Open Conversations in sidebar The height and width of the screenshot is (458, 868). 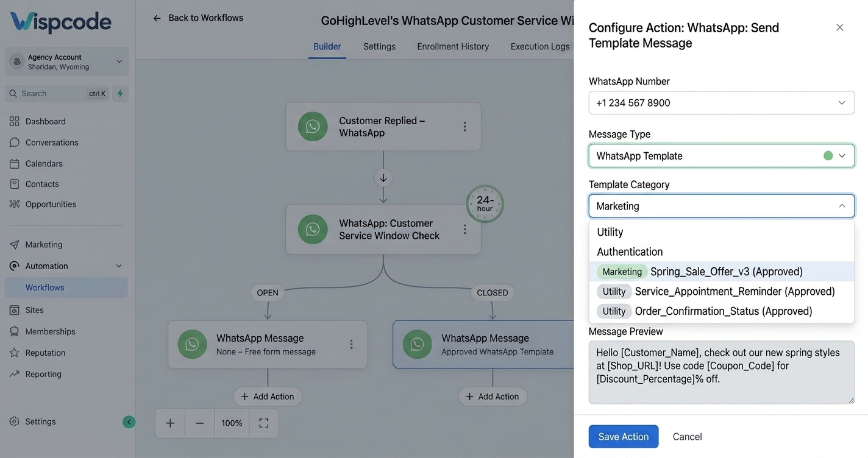(52, 143)
